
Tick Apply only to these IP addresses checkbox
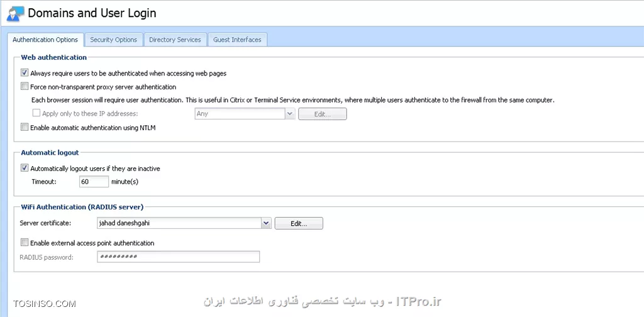(x=36, y=113)
